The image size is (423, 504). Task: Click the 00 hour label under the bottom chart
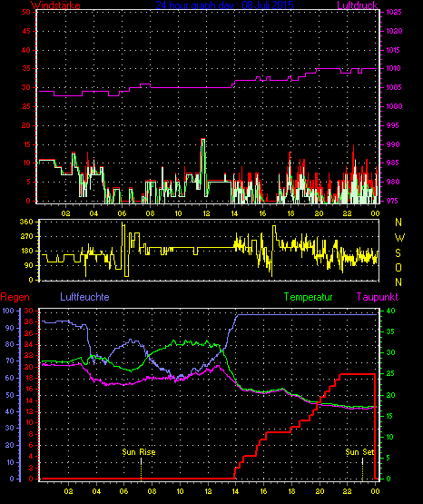click(x=376, y=491)
